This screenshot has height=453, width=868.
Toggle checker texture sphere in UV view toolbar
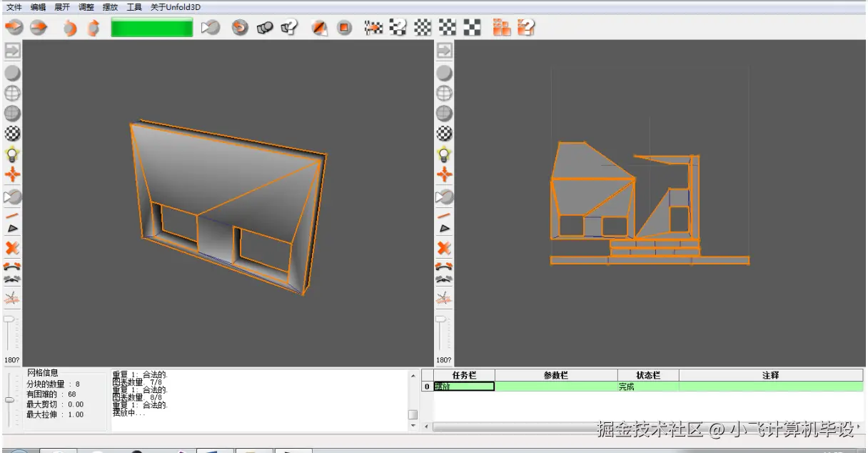tap(445, 134)
